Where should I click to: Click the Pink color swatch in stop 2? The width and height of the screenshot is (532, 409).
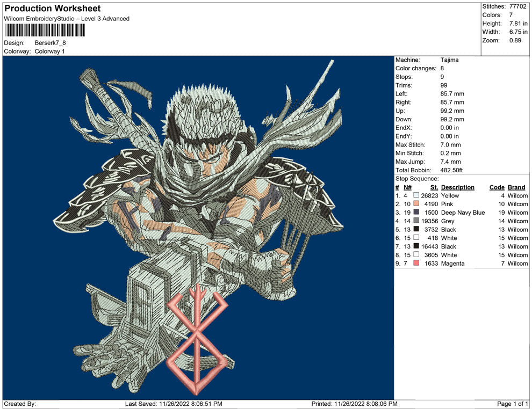pyautogui.click(x=416, y=203)
